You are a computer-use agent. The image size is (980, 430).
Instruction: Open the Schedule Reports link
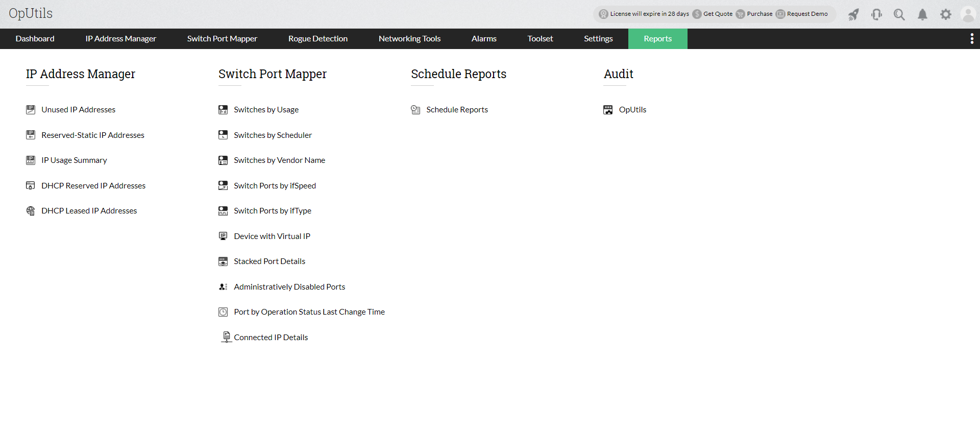(x=457, y=110)
